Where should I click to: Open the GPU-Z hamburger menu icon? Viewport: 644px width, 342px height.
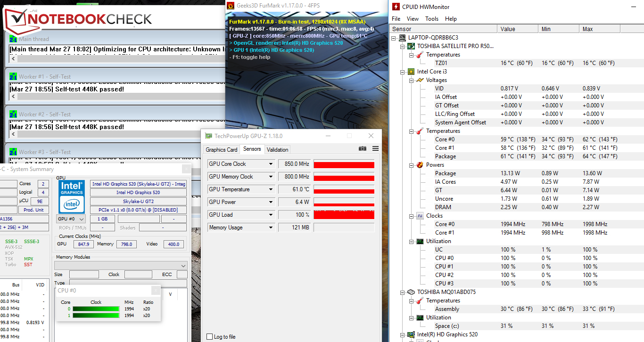[375, 148]
